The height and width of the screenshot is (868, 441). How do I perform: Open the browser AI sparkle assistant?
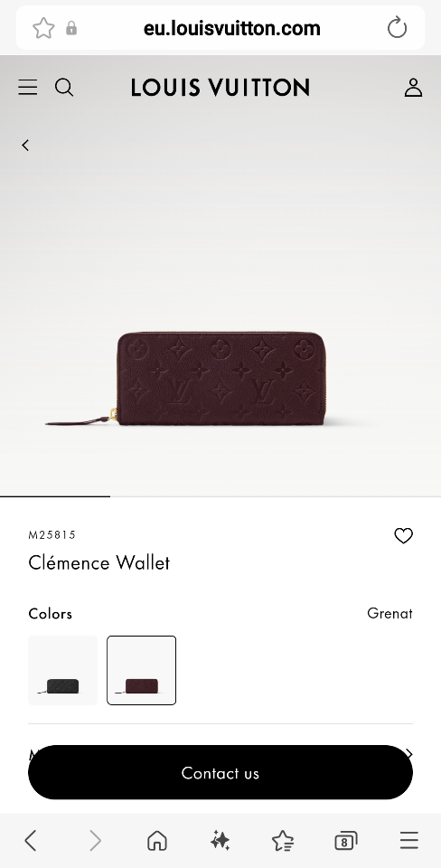(x=220, y=841)
